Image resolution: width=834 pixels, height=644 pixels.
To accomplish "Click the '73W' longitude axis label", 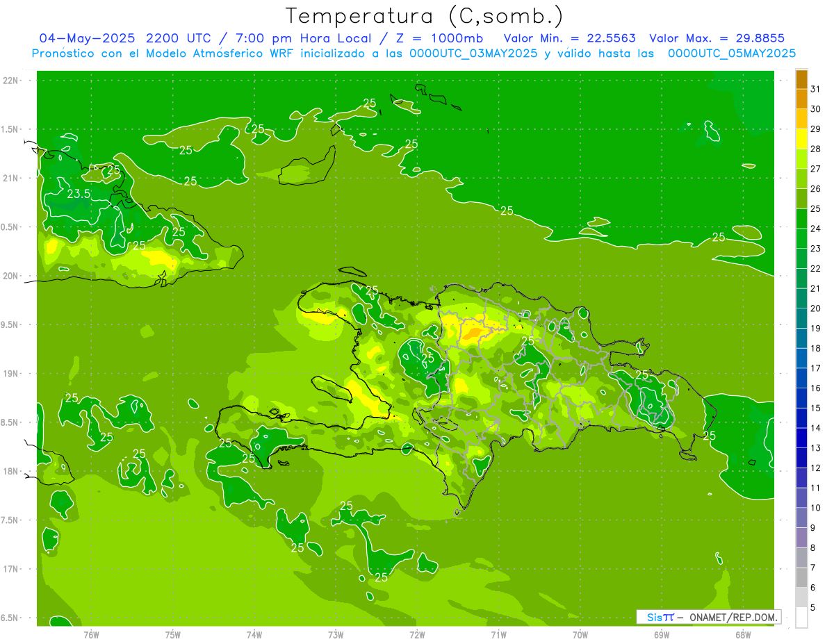I will click(x=336, y=634).
